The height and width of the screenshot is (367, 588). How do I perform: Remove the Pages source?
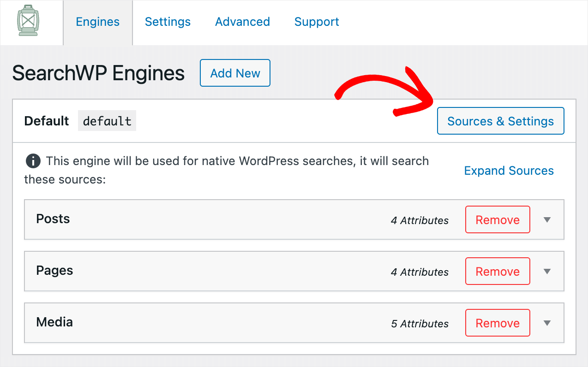point(498,272)
